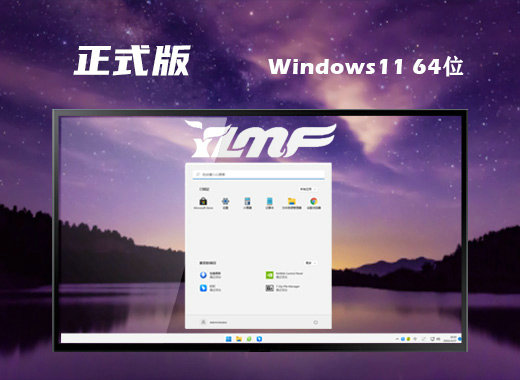
Task: Click the Start menu search box
Action: (258, 174)
